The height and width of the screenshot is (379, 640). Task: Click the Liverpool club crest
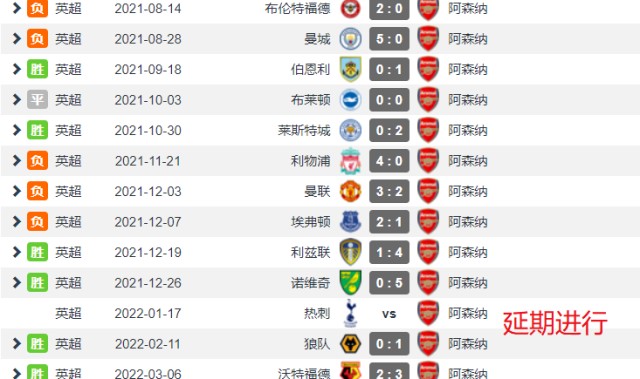[x=350, y=161]
